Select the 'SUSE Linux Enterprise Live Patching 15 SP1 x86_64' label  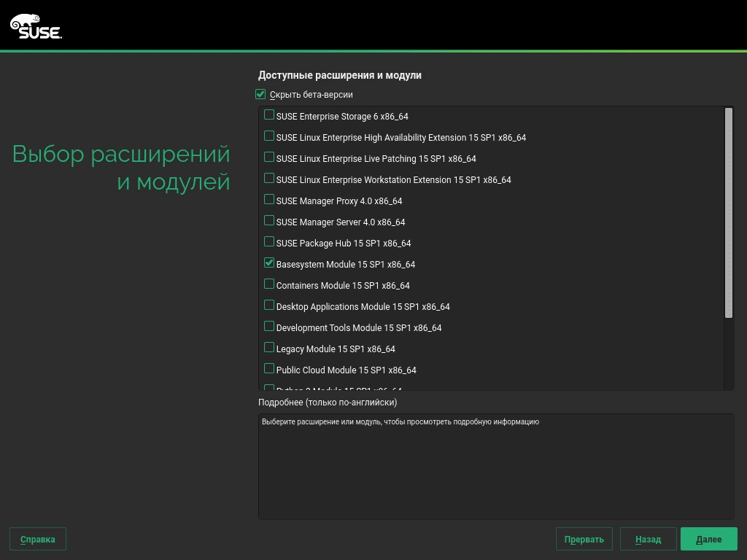[376, 158]
